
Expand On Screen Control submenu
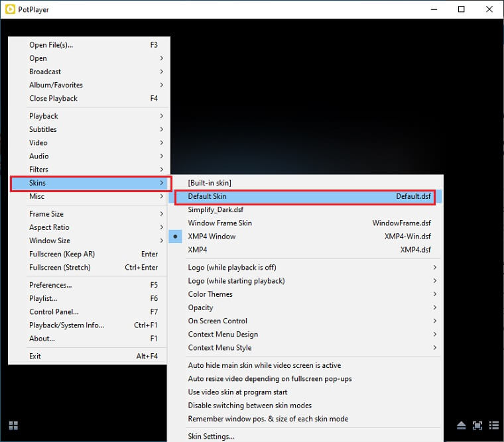pos(305,321)
